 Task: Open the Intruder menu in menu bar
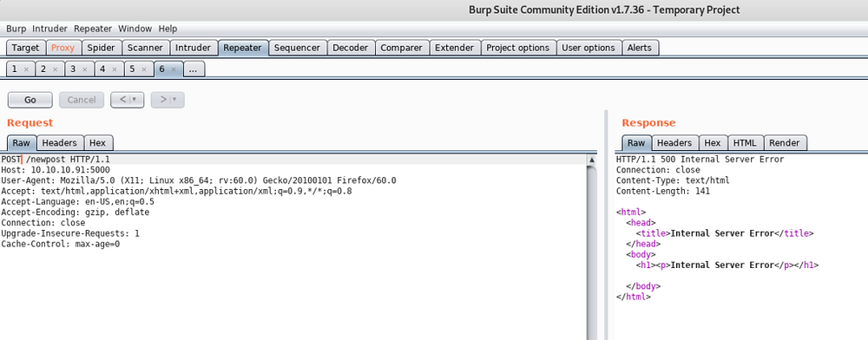click(49, 29)
